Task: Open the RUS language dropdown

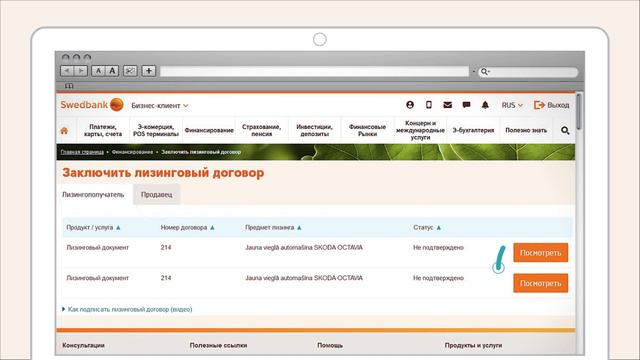Action: pyautogui.click(x=512, y=105)
